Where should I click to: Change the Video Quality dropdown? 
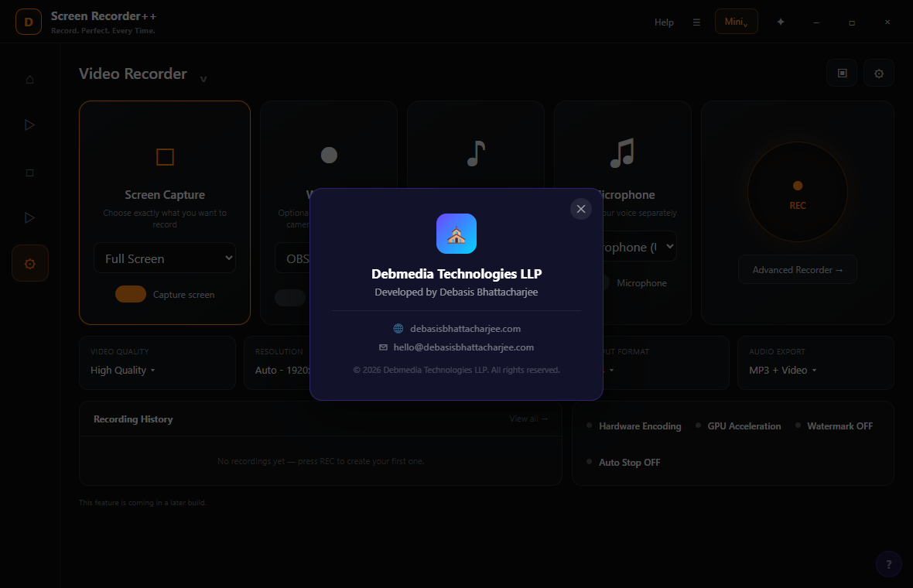[x=157, y=363]
